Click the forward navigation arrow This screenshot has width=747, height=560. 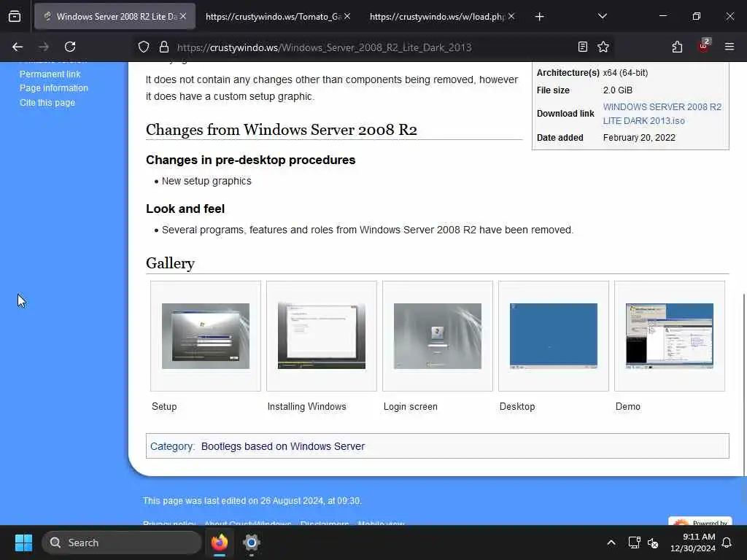[x=44, y=47]
